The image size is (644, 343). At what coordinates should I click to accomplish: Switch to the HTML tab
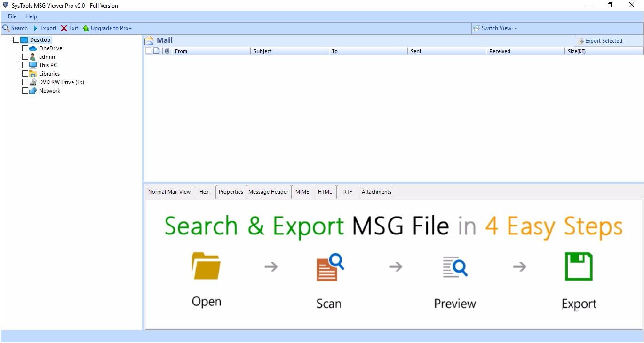coord(325,192)
